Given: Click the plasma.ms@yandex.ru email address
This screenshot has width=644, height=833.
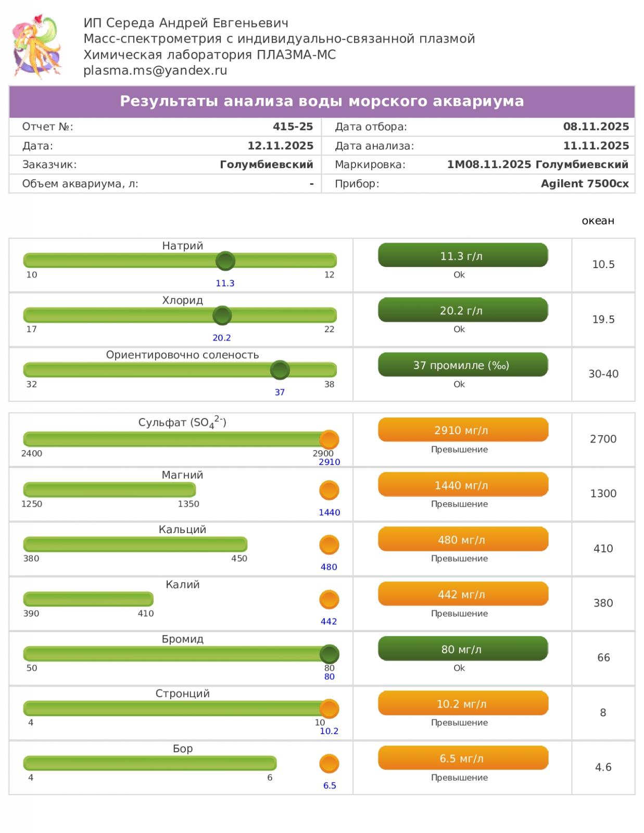Looking at the screenshot, I should 155,70.
